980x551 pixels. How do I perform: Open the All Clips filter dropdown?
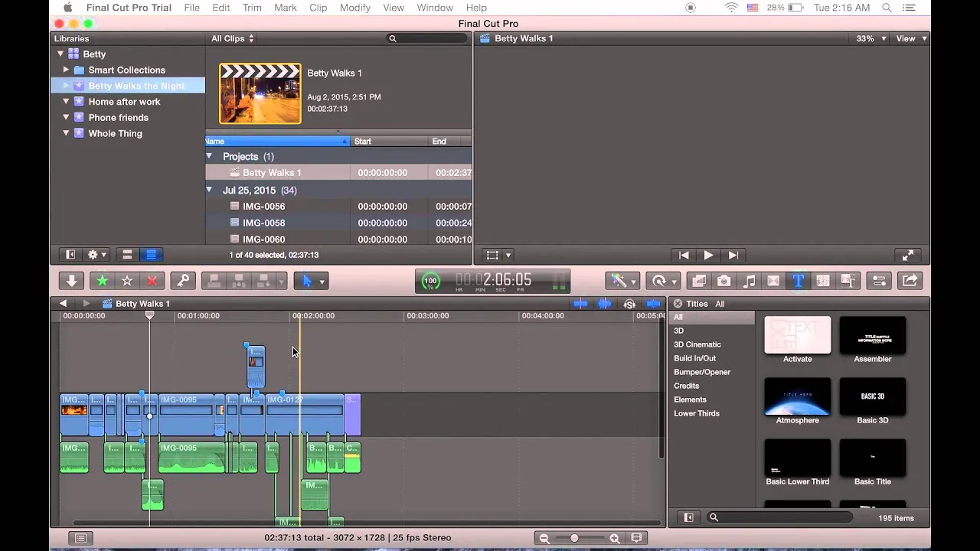coord(233,38)
